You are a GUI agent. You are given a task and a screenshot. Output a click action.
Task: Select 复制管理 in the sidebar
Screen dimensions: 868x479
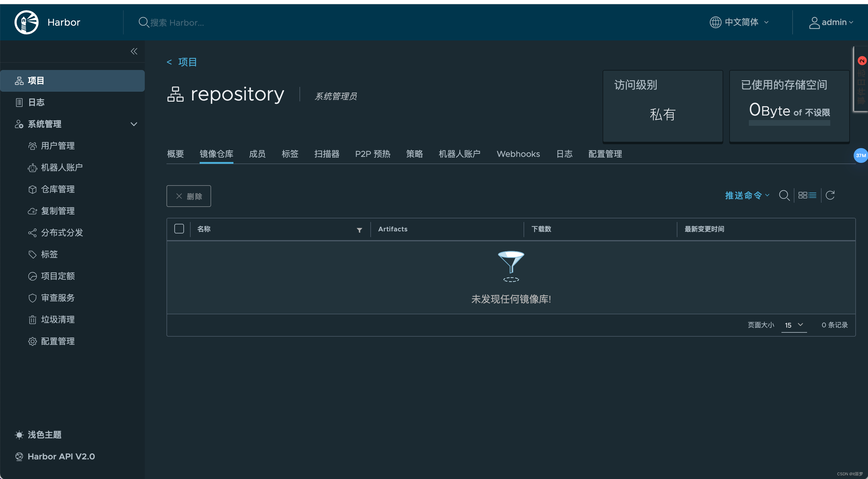[x=58, y=211]
